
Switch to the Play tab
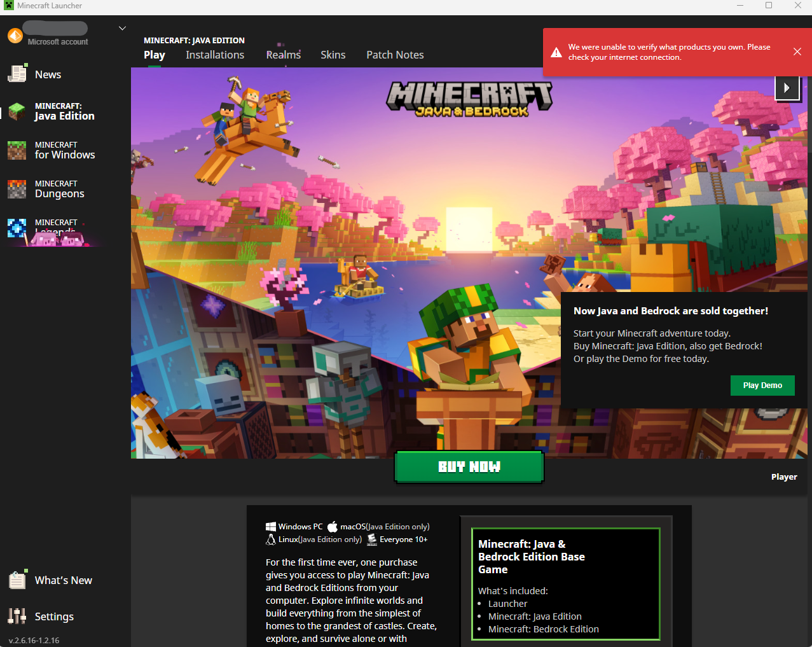tap(155, 55)
